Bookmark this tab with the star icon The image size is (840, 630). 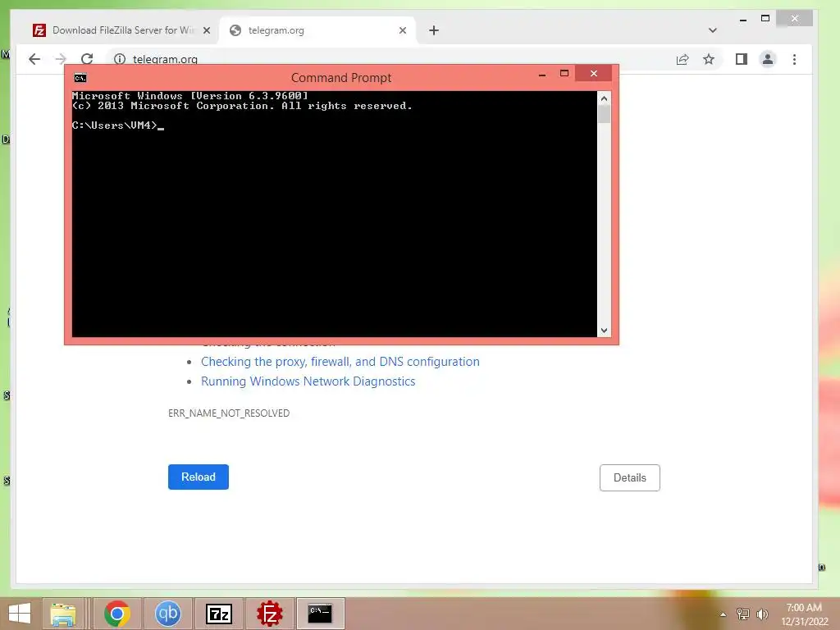point(709,59)
